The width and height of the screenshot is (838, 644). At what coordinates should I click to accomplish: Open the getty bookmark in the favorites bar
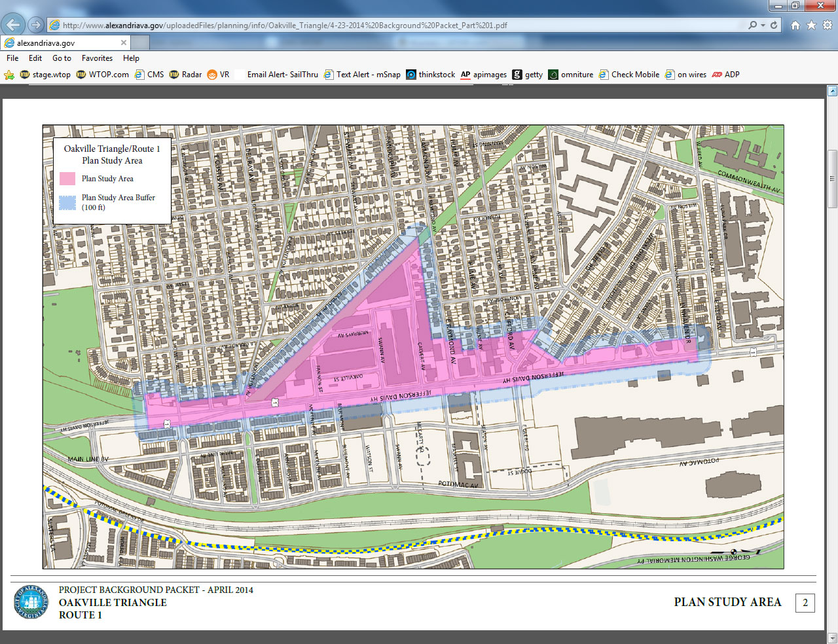[x=527, y=75]
